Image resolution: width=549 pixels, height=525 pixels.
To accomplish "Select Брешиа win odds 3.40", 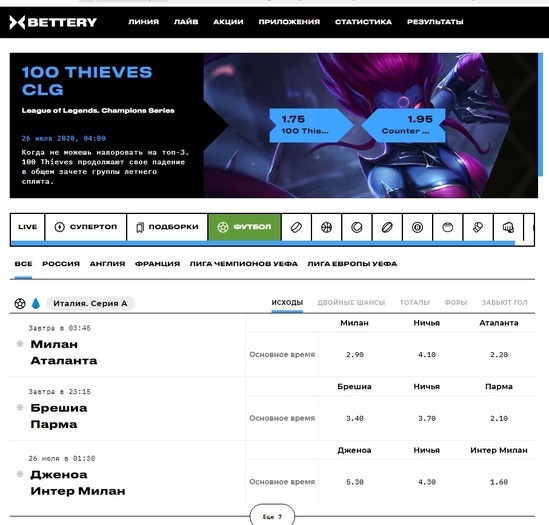I will coord(355,418).
